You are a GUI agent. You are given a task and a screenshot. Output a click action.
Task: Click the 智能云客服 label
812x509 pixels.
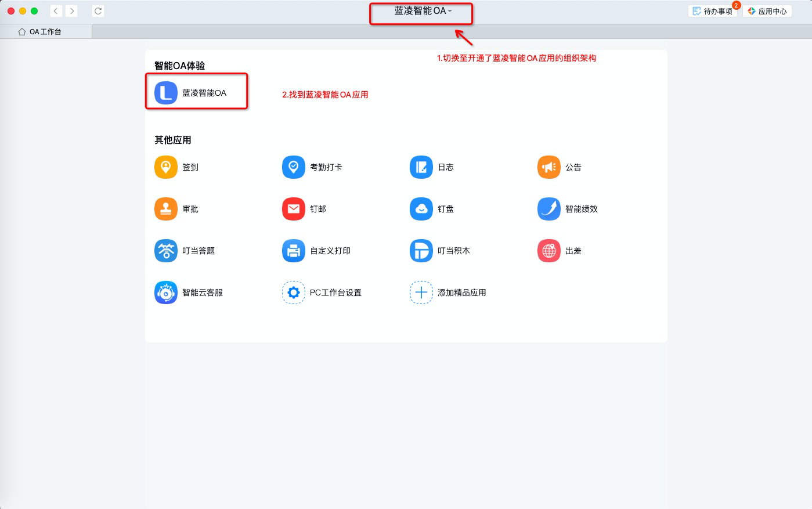click(x=203, y=293)
